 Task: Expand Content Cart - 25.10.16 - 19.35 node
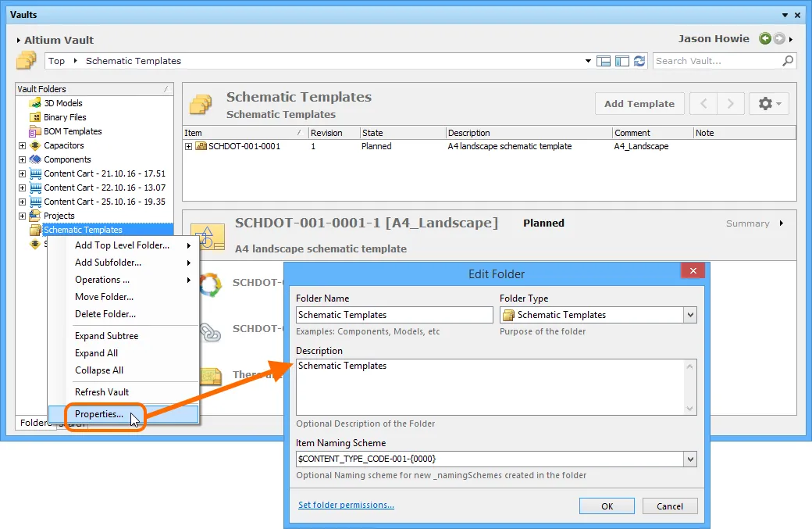tap(23, 202)
